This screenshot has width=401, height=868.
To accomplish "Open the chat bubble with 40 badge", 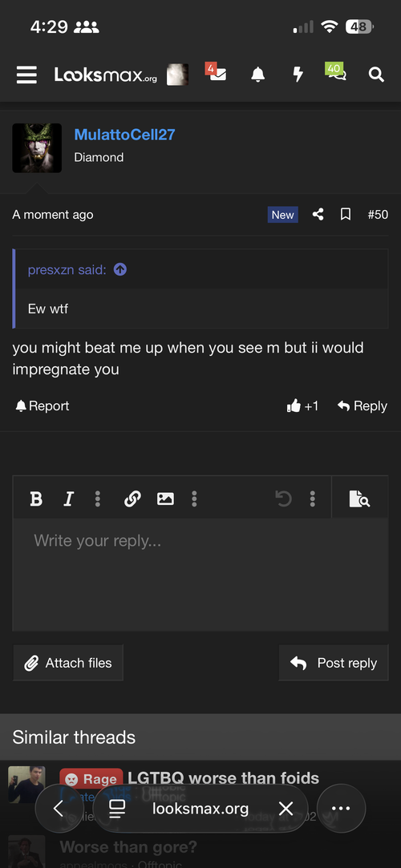I will coord(336,72).
